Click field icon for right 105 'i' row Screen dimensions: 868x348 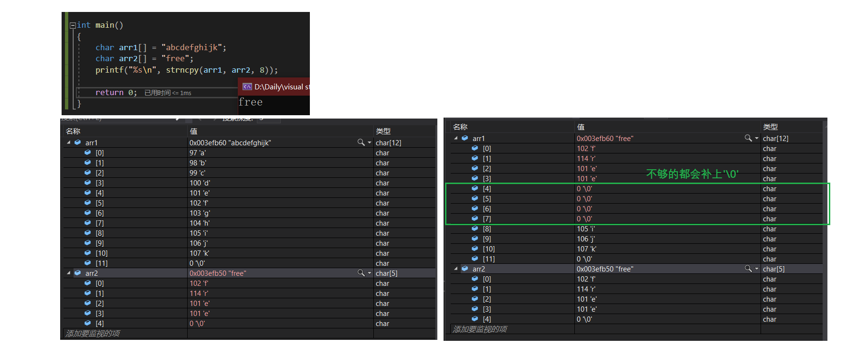click(x=475, y=228)
